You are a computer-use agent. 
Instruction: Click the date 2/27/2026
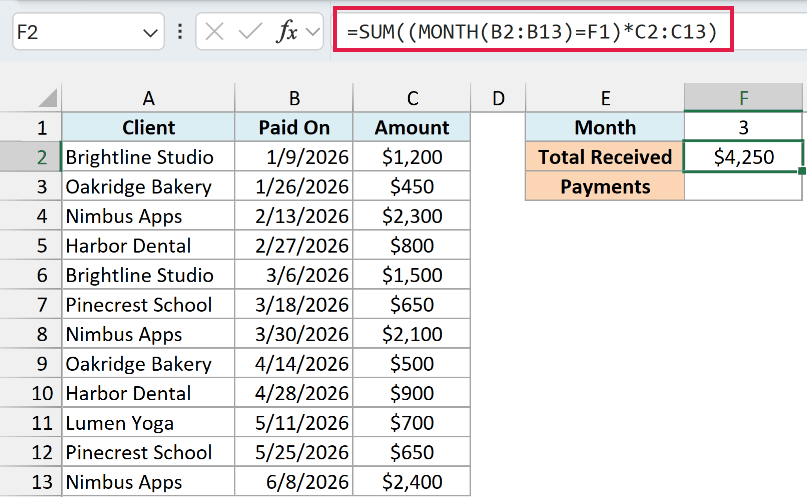coord(294,245)
